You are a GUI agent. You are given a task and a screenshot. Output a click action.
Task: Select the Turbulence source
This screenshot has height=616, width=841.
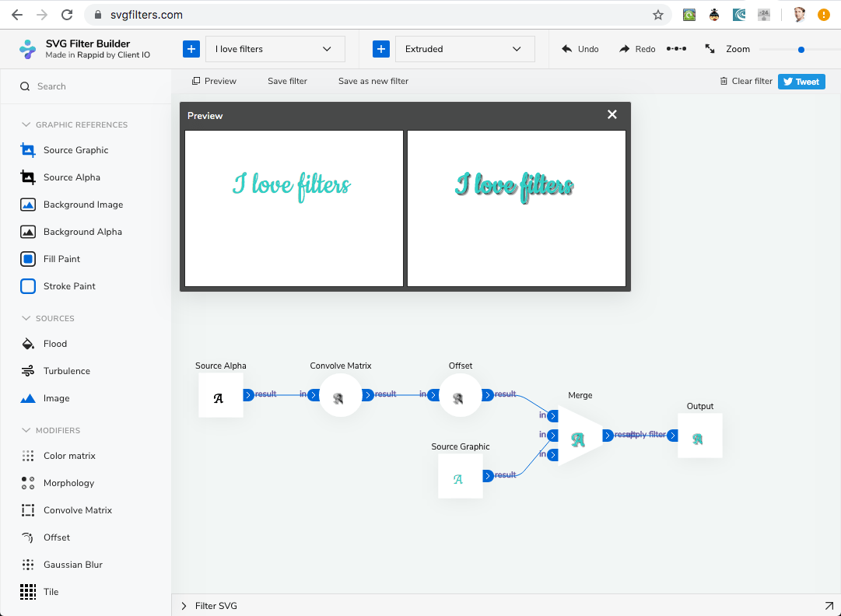(65, 370)
